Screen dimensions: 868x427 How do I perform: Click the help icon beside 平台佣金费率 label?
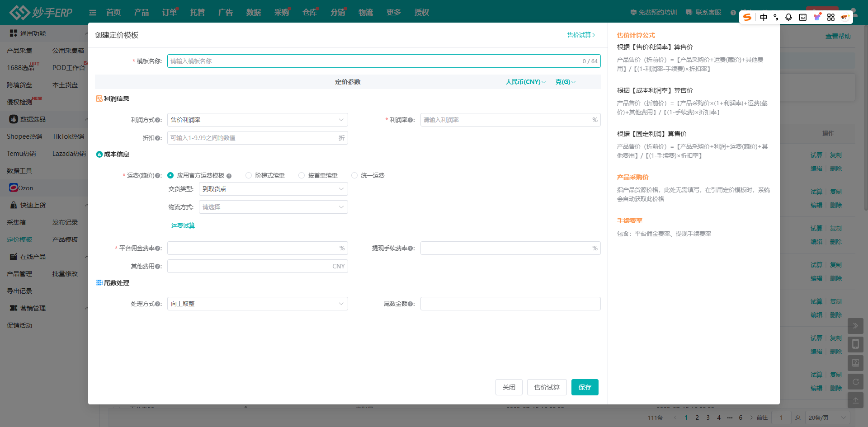point(158,249)
